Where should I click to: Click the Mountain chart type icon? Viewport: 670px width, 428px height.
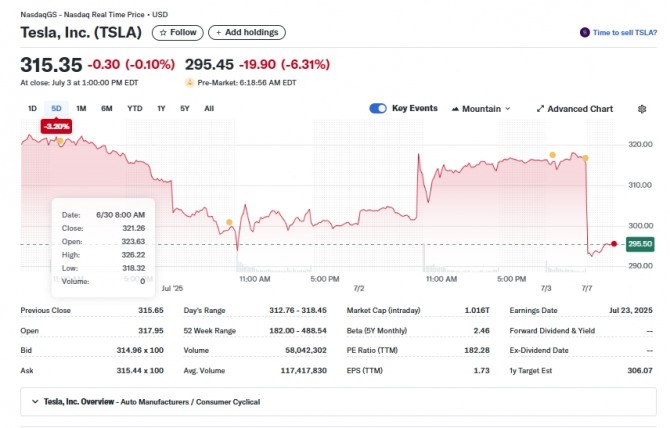(457, 108)
